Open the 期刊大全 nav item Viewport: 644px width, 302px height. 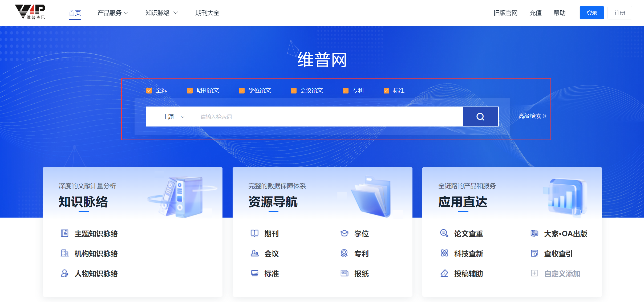[207, 13]
